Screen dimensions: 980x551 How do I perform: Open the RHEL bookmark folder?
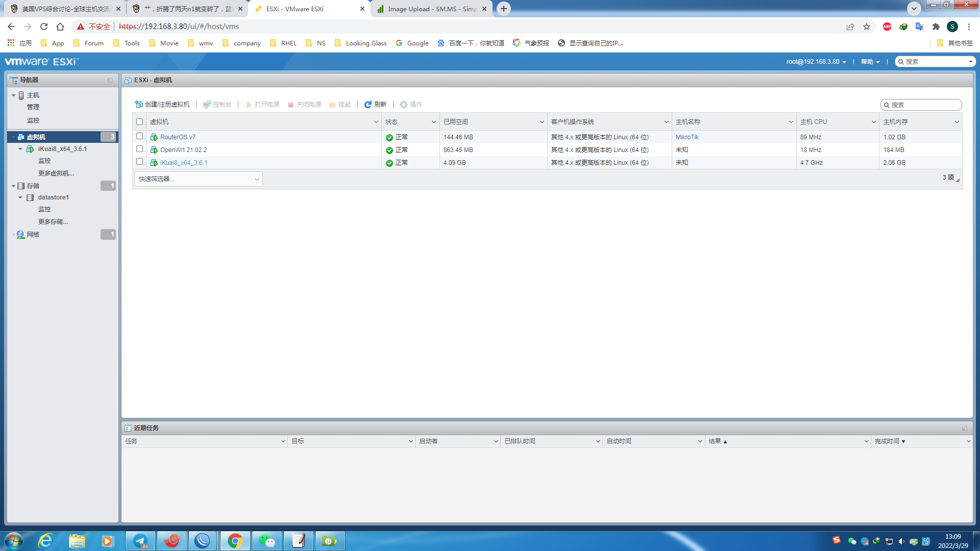click(283, 43)
